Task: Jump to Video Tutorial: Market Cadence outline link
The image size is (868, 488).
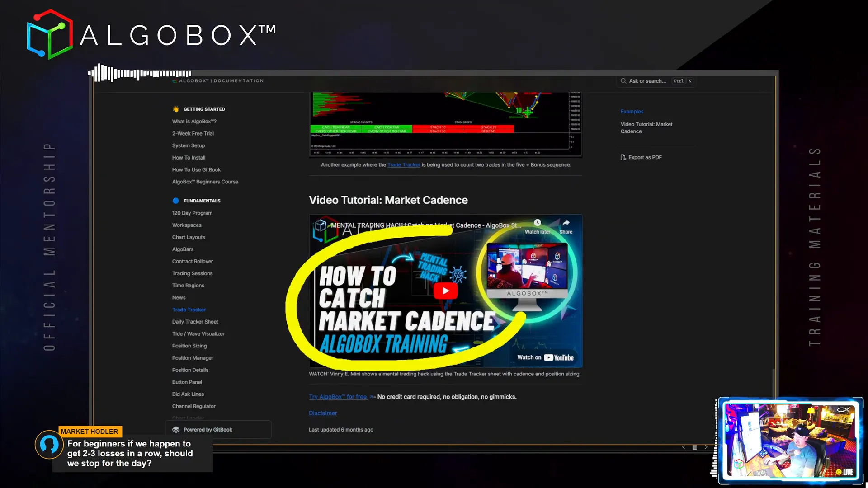Action: [646, 128]
